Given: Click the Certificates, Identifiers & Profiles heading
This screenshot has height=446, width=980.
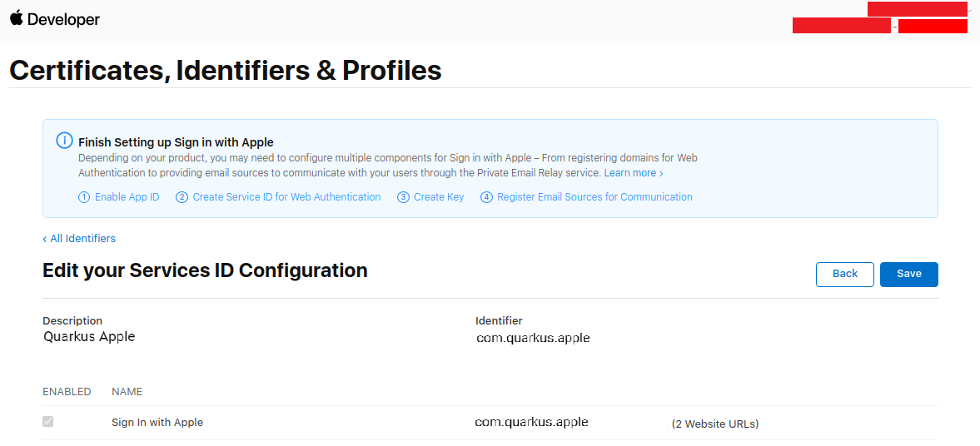Looking at the screenshot, I should (x=226, y=71).
